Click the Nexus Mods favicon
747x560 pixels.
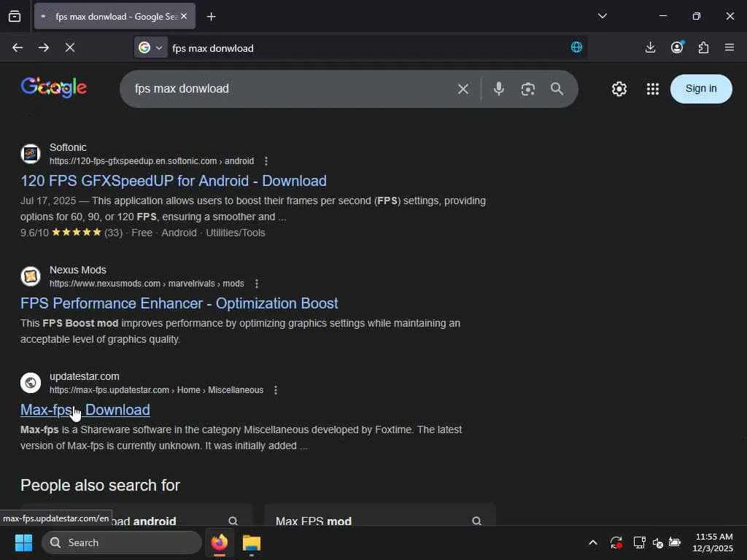point(31,276)
